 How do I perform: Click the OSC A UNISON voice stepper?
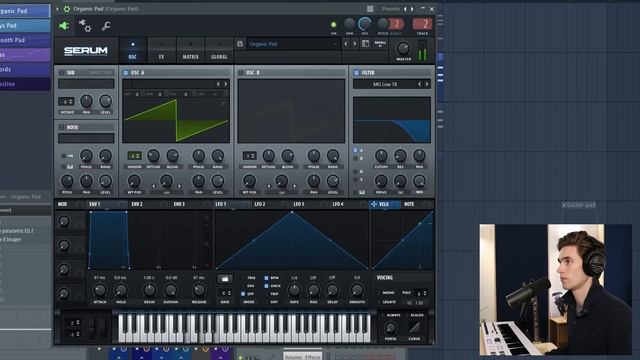coord(134,156)
